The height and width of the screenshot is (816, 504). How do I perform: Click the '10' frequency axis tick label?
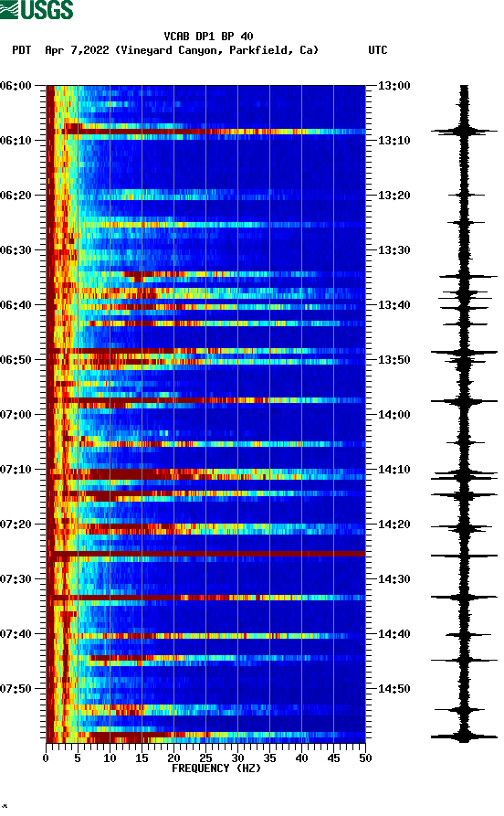(x=110, y=758)
